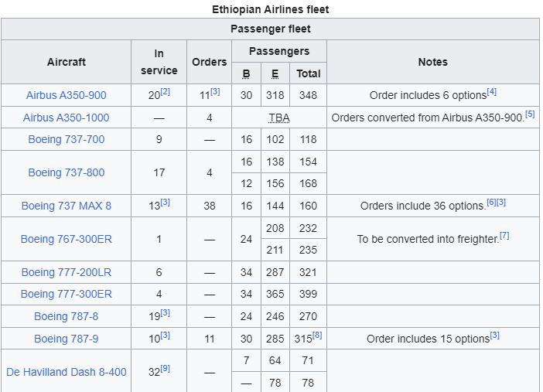Click in-service value '17' for 737-800
The height and width of the screenshot is (392, 543).
[159, 172]
